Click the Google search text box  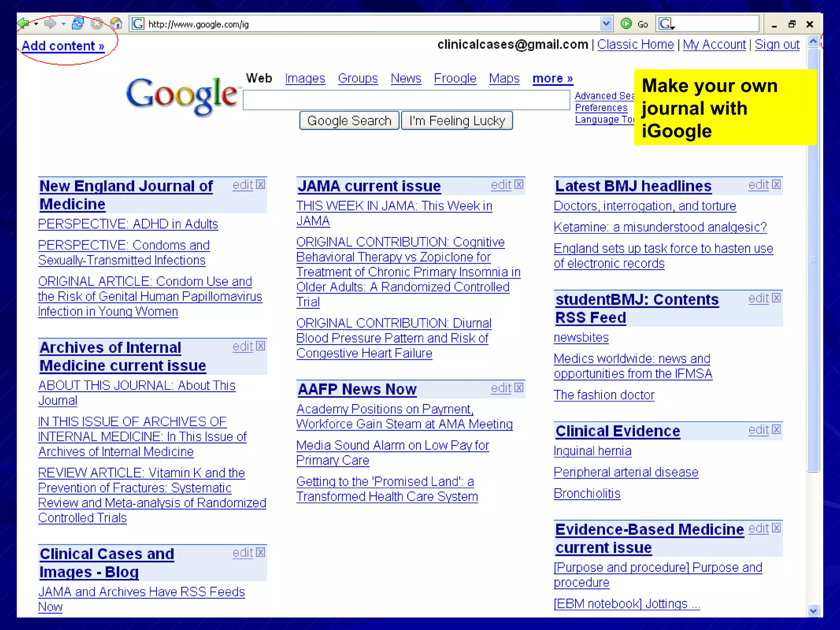(406, 100)
